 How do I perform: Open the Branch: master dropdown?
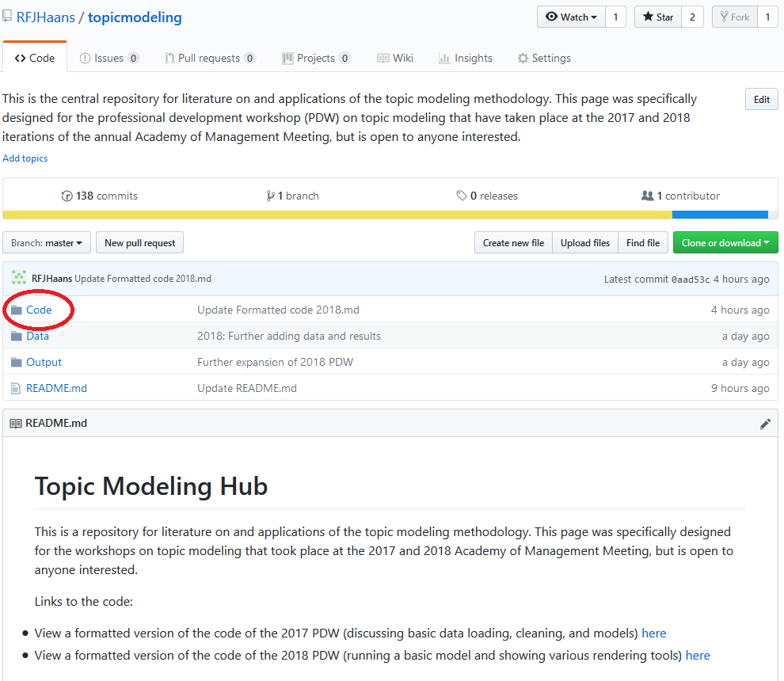pos(47,242)
